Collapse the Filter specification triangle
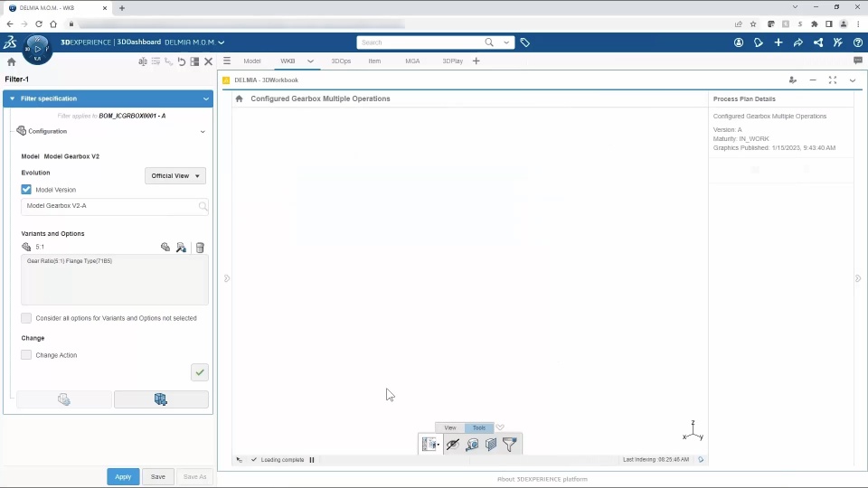Viewport: 868px width, 488px height. pyautogui.click(x=12, y=99)
